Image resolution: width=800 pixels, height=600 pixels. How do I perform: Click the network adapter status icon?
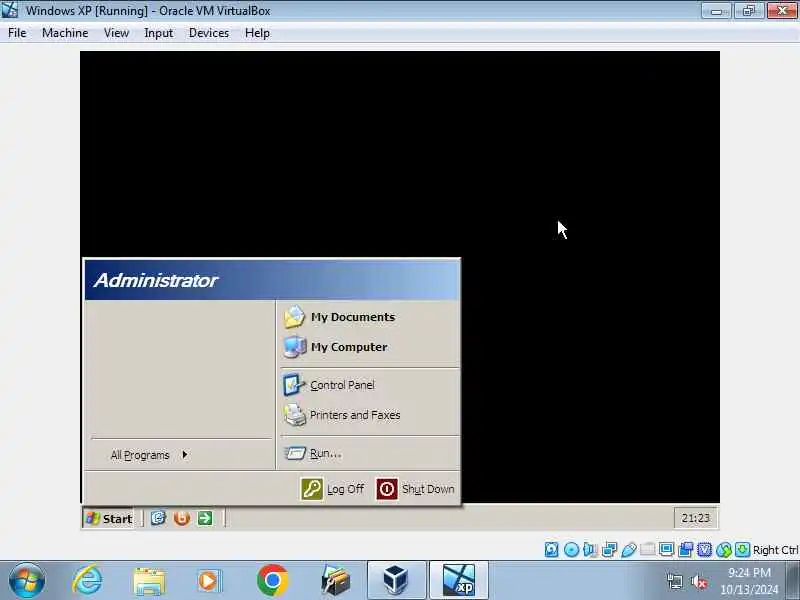pos(609,549)
